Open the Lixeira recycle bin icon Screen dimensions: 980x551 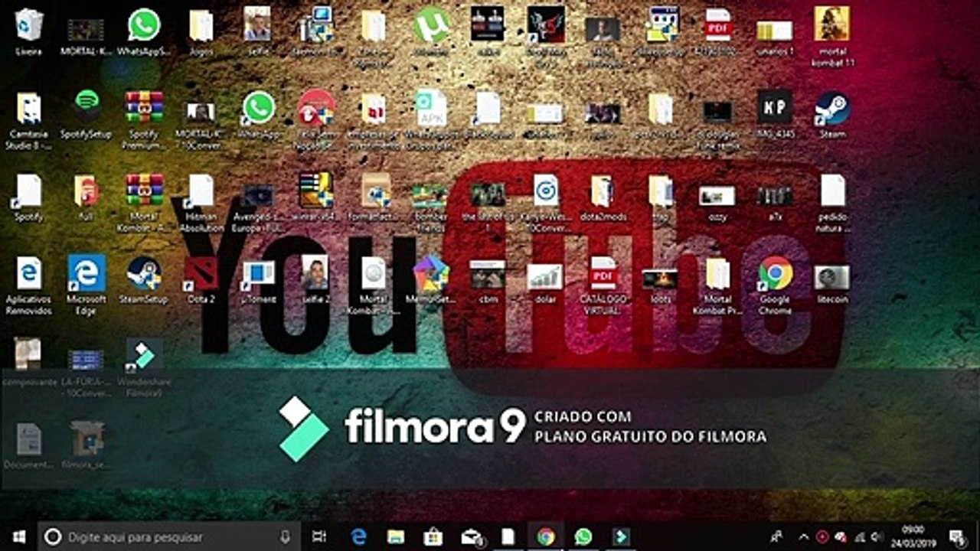[x=28, y=31]
